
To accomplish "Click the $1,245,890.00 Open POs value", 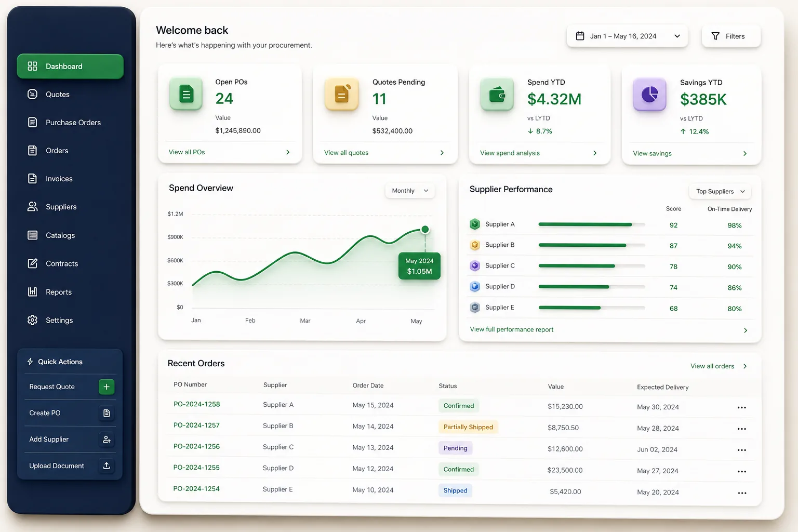I will (x=238, y=130).
